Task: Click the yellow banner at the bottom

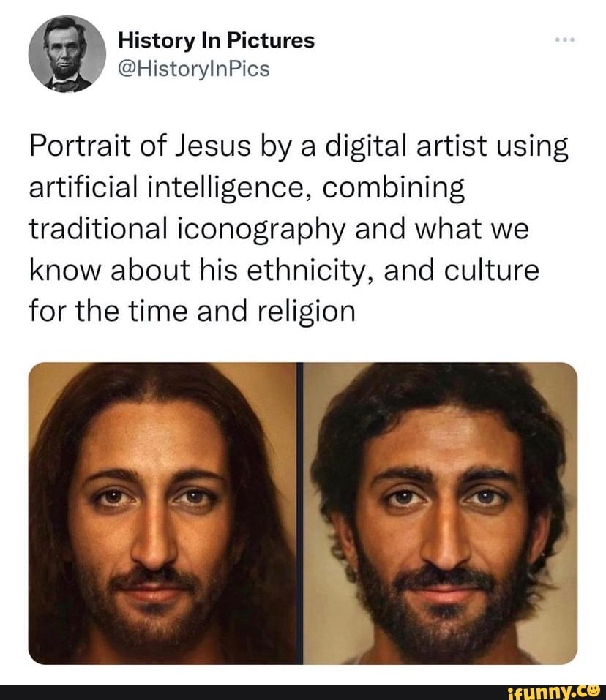Action: point(303,690)
